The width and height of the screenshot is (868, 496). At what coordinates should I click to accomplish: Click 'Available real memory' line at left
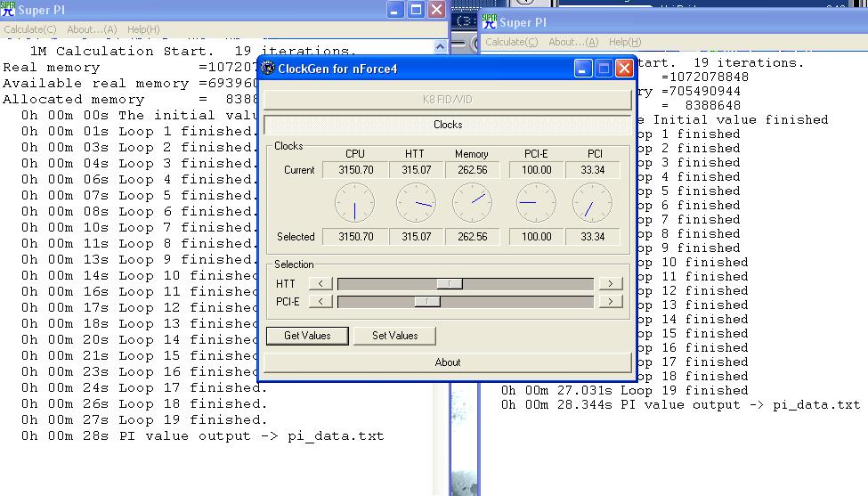(x=130, y=84)
